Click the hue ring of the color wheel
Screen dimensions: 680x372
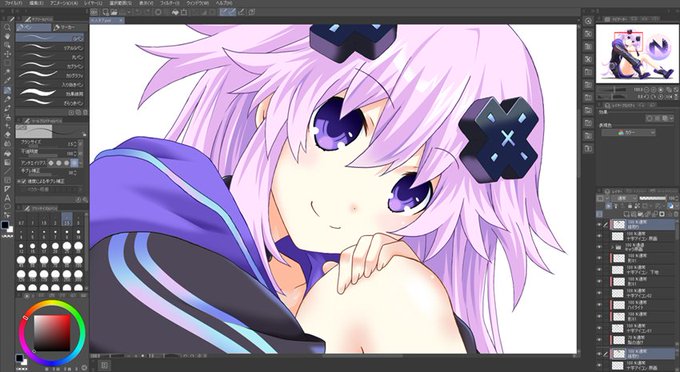pos(53,303)
